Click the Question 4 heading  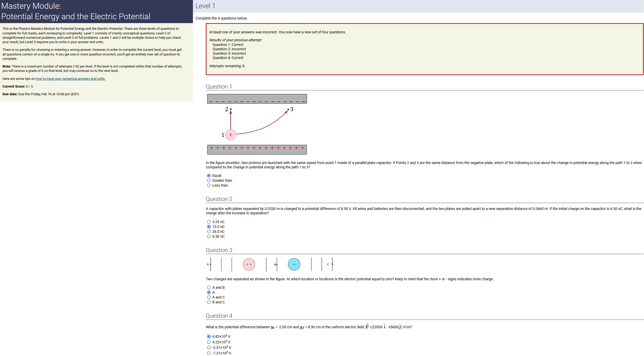click(x=219, y=316)
